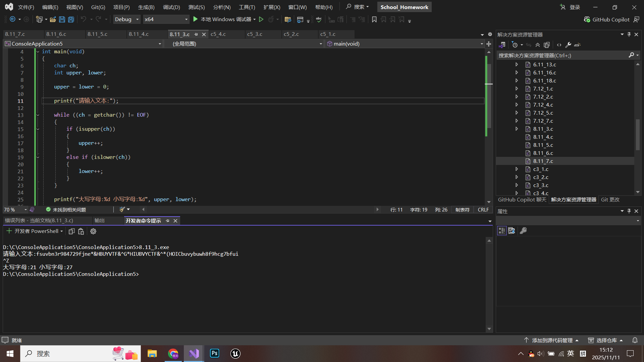Open the Debug configuration dropdown

coord(137,19)
